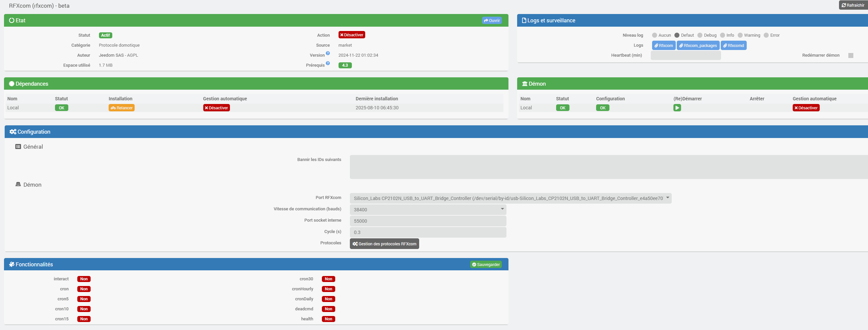Click the version date 2024-11-22 01:02:34

tap(358, 55)
